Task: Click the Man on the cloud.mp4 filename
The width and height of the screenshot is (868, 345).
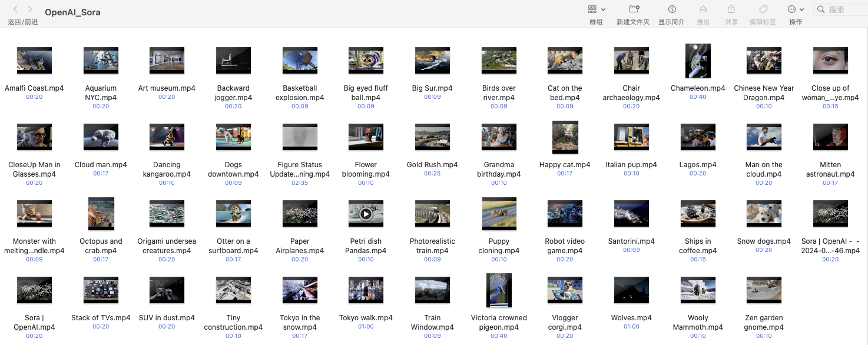Action: point(764,170)
